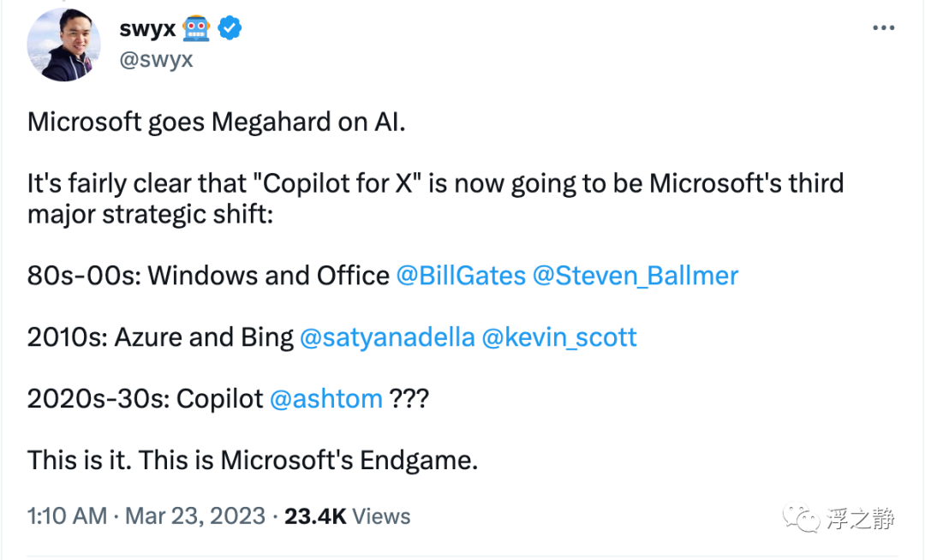
Task: Open the tweet's more options menu
Action: pyautogui.click(x=883, y=28)
